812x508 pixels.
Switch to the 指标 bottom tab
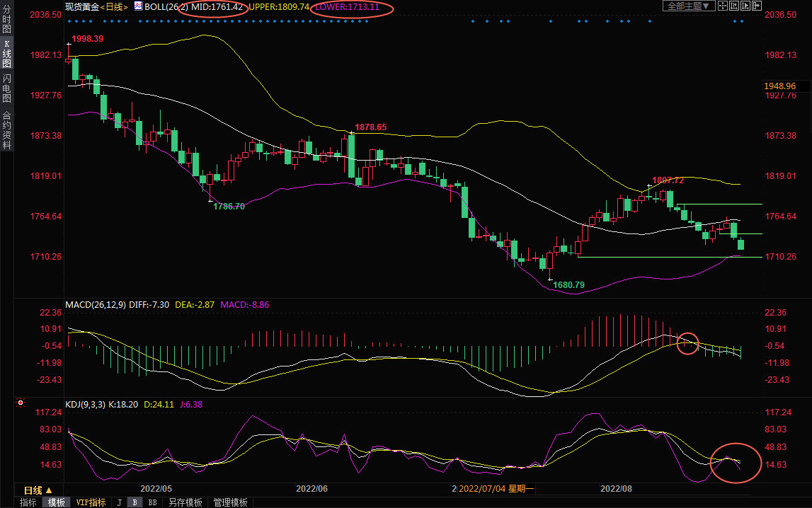[28, 502]
